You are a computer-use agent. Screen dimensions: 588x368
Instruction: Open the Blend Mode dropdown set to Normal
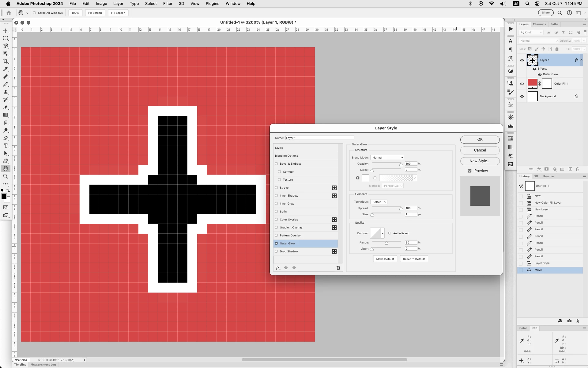[387, 158]
